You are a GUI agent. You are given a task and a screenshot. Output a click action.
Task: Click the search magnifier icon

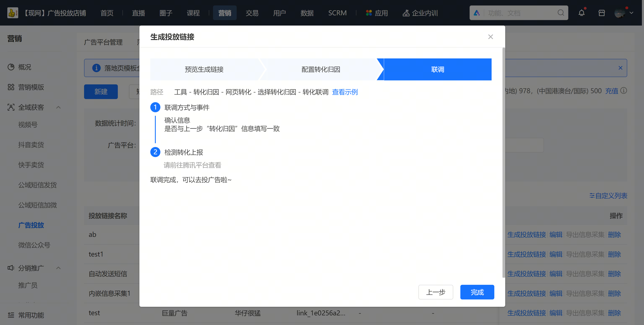pos(561,13)
